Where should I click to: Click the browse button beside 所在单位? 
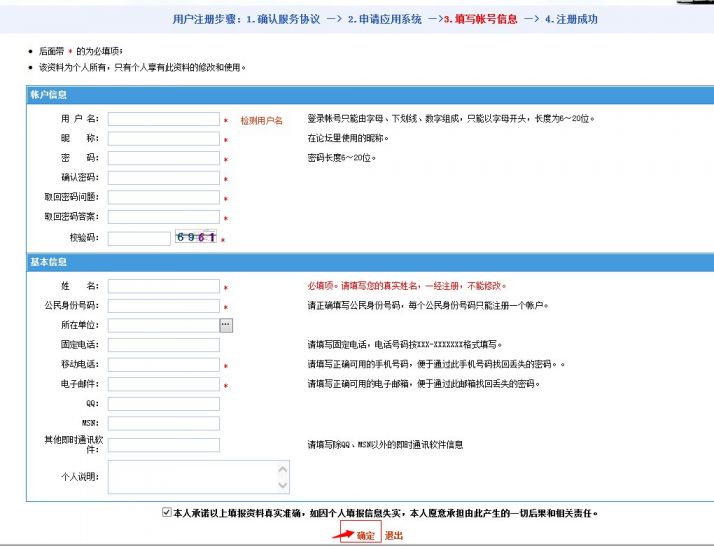click(226, 325)
